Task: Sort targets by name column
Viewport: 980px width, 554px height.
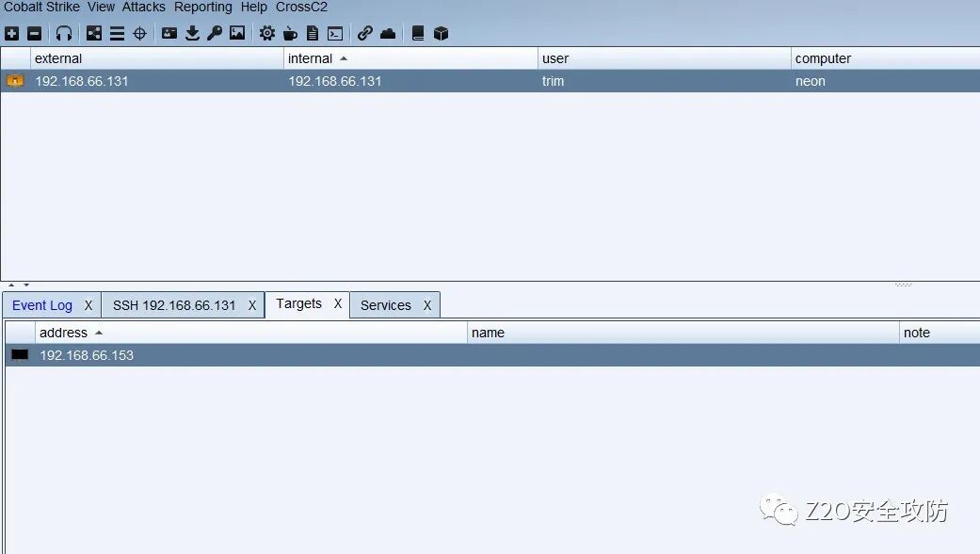Action: coord(683,333)
